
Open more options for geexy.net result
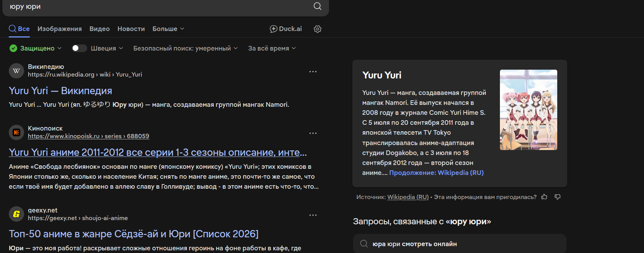tap(313, 215)
